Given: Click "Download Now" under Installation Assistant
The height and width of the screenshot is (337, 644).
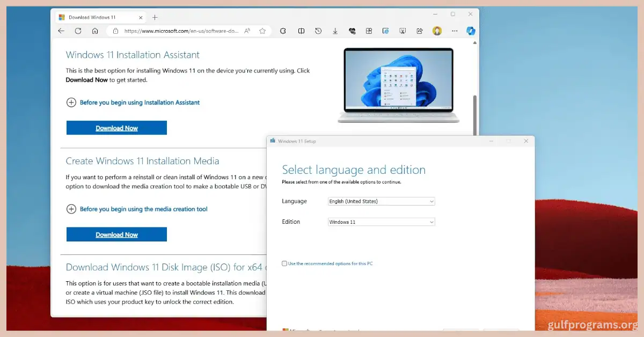Looking at the screenshot, I should point(116,128).
